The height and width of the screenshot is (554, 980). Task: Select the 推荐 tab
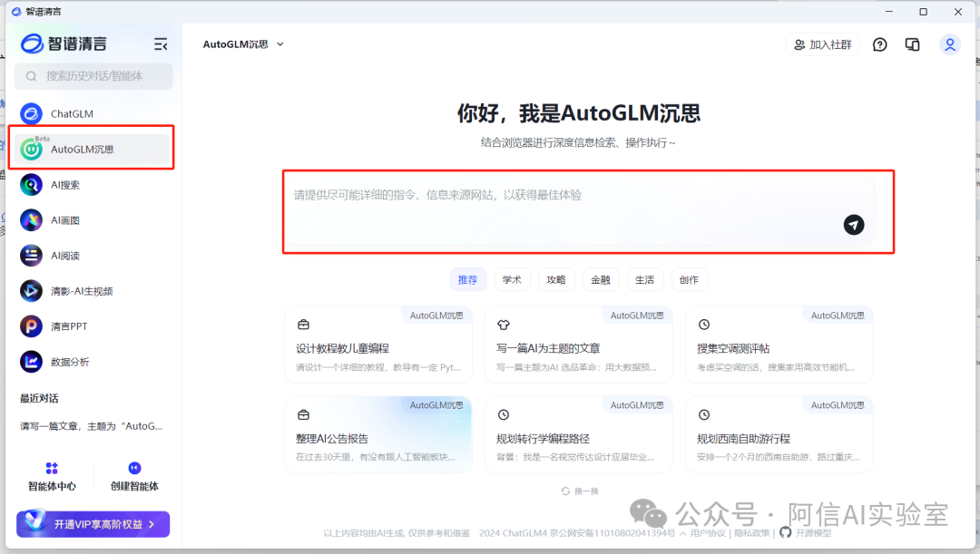pos(467,280)
